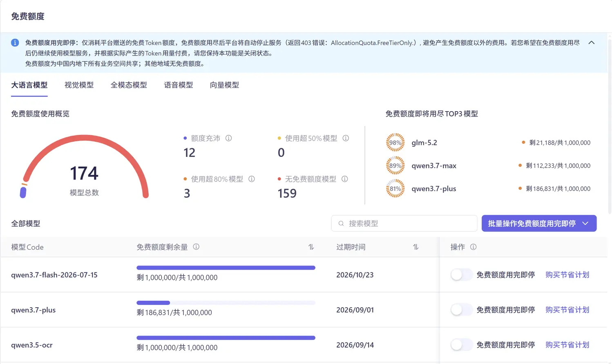
Task: Show info tooltip for 无免费额度模型
Action: 345,179
